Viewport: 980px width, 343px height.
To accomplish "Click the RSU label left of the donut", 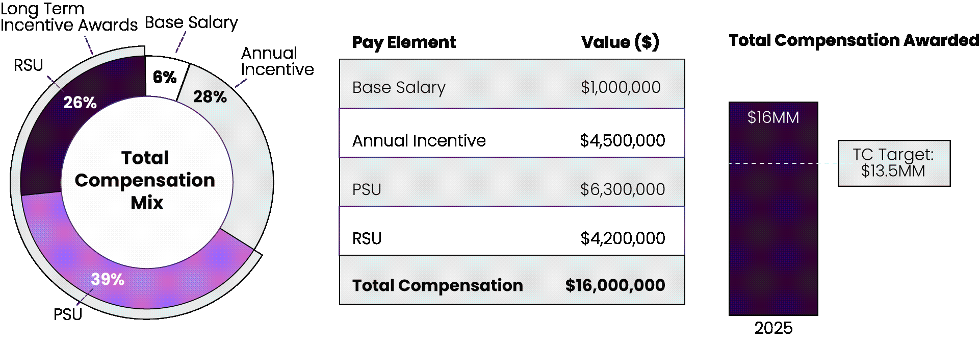I will point(29,66).
